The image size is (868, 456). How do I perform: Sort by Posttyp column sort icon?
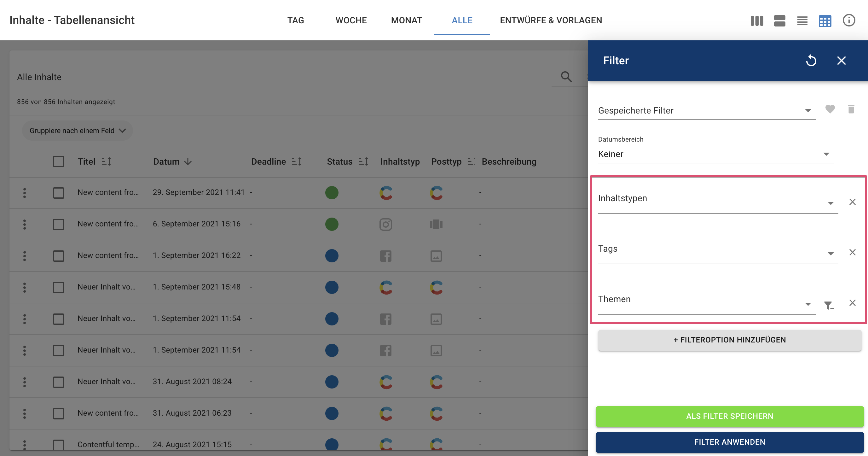point(472,161)
